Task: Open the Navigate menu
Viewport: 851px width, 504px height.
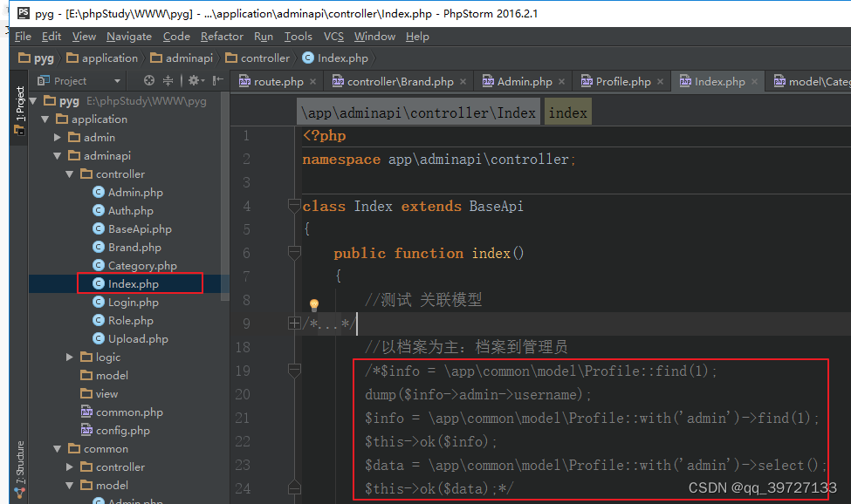Action: click(x=129, y=37)
